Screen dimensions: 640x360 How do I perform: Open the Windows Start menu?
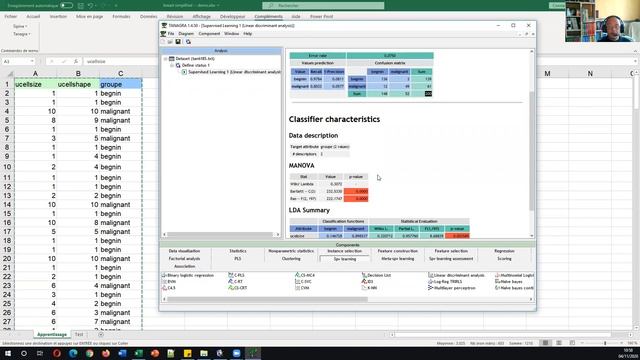pos(8,353)
